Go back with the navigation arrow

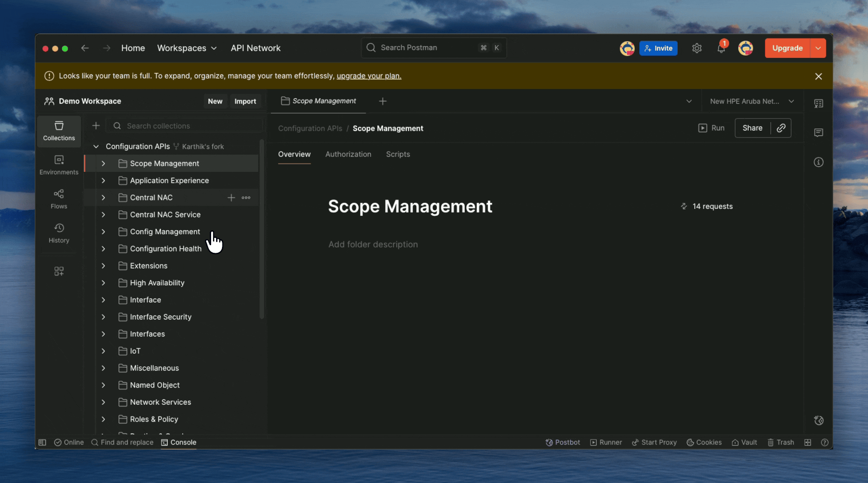click(85, 48)
